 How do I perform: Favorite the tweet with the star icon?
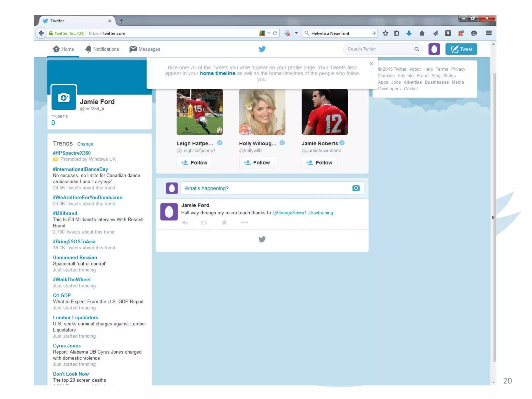224,222
